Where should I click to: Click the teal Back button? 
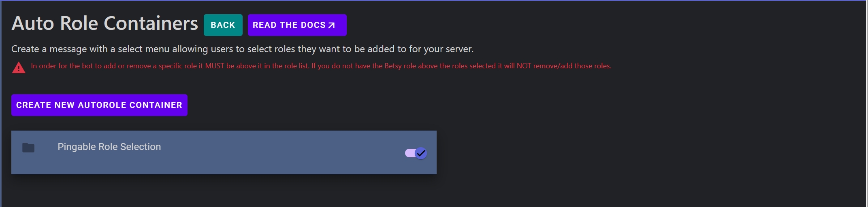[x=223, y=25]
